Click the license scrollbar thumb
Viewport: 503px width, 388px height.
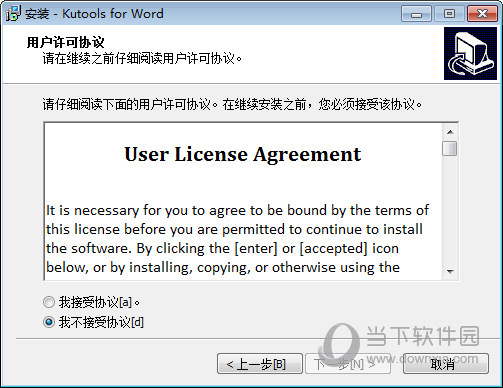[x=450, y=149]
